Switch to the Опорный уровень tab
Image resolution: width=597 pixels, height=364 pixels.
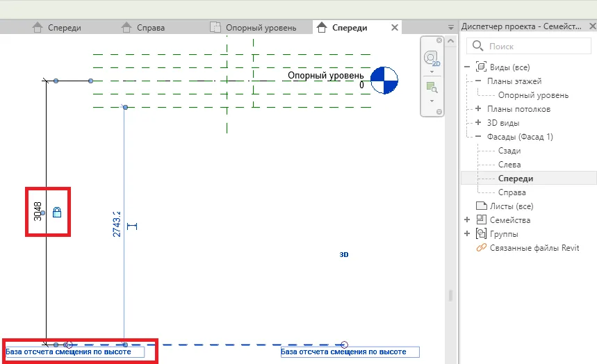click(x=261, y=28)
